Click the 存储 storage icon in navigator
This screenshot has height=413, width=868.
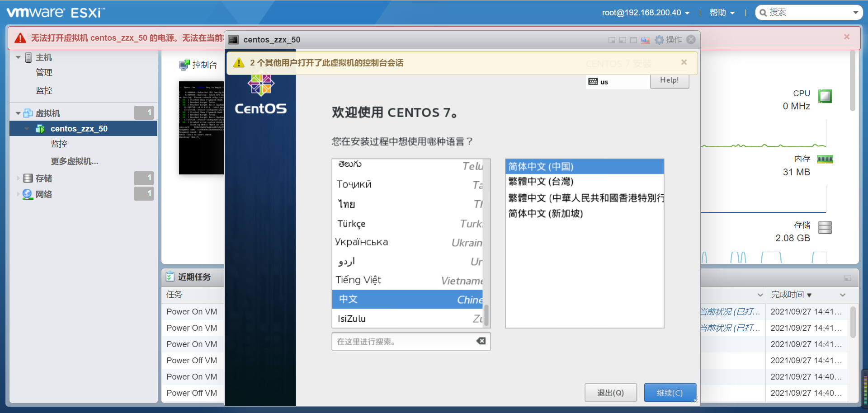coord(28,178)
